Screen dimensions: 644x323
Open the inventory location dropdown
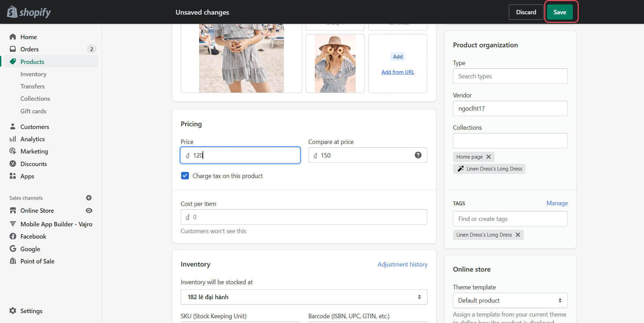click(304, 297)
